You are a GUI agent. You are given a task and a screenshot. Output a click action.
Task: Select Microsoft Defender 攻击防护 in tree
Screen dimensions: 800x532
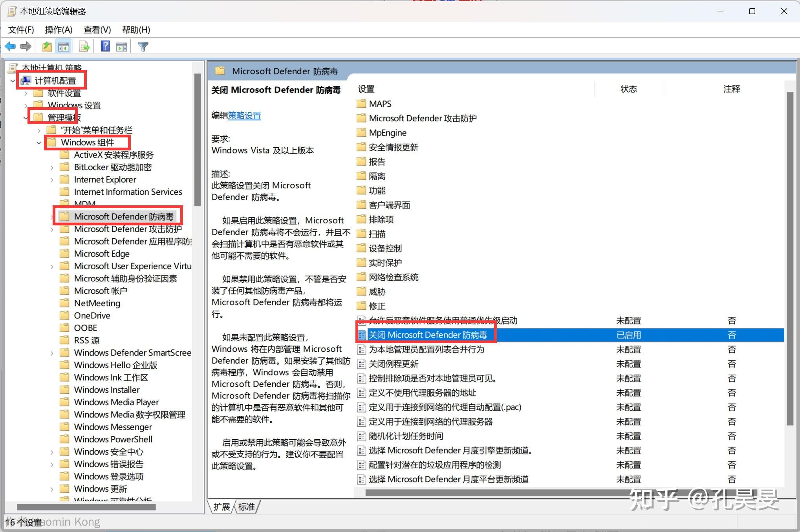(x=128, y=229)
